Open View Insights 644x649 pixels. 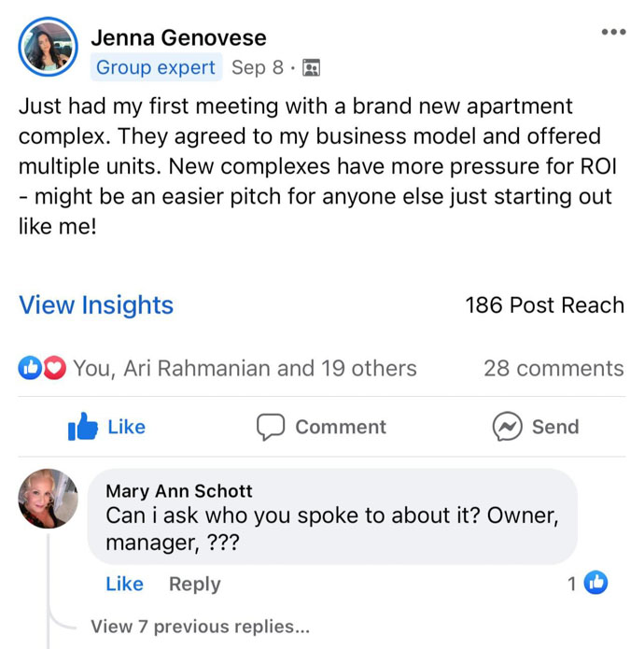96,305
